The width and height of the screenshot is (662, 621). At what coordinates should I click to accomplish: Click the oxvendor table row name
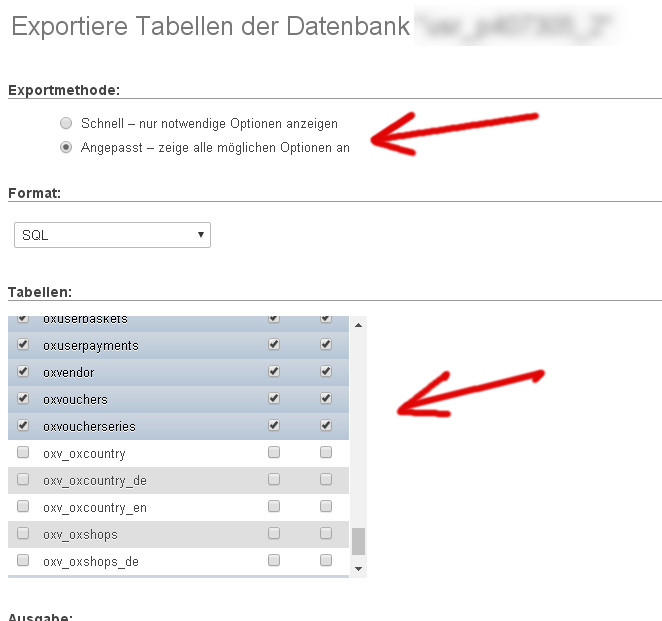click(x=68, y=372)
